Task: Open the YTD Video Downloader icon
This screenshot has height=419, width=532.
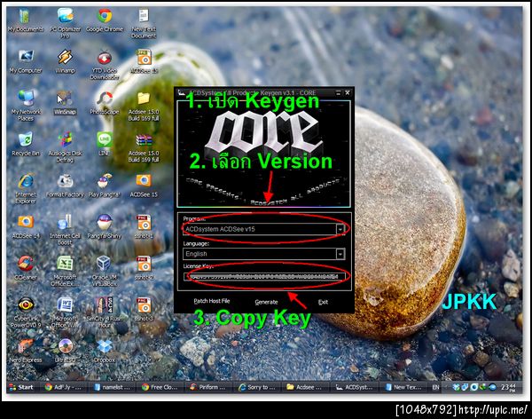Action: point(105,65)
